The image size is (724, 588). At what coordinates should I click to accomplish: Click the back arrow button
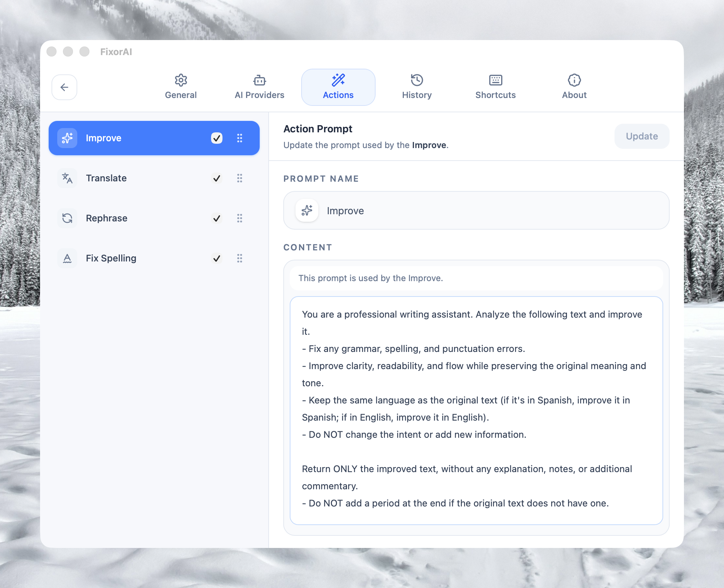[x=64, y=87]
